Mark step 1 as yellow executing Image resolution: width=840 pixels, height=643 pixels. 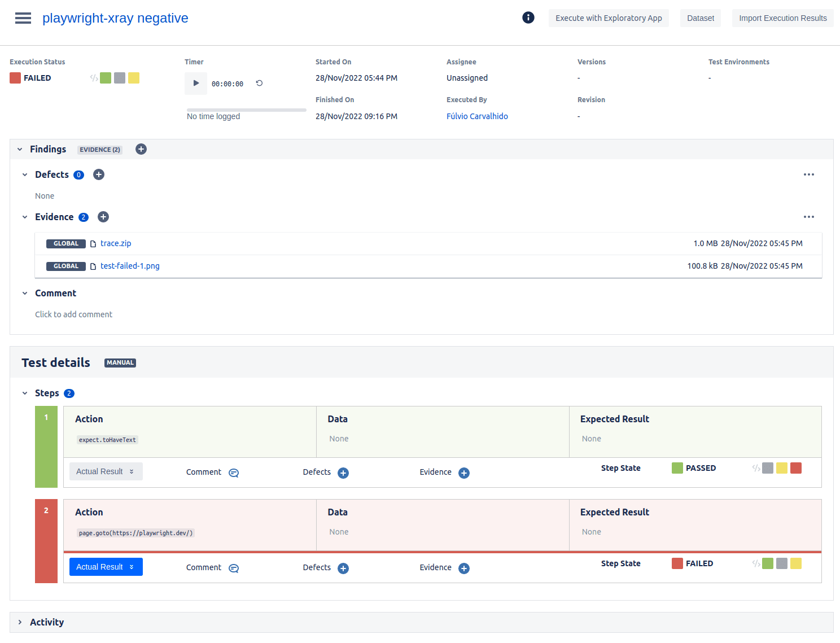click(x=782, y=468)
